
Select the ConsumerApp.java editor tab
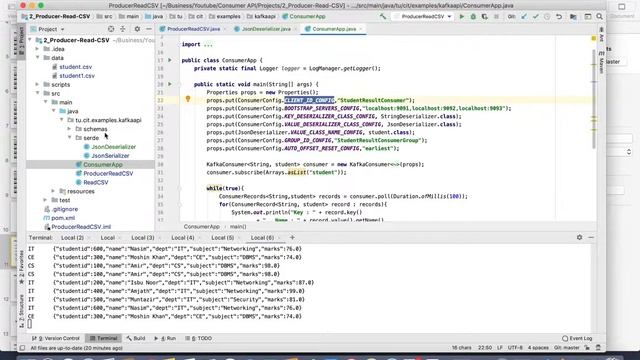pos(333,29)
